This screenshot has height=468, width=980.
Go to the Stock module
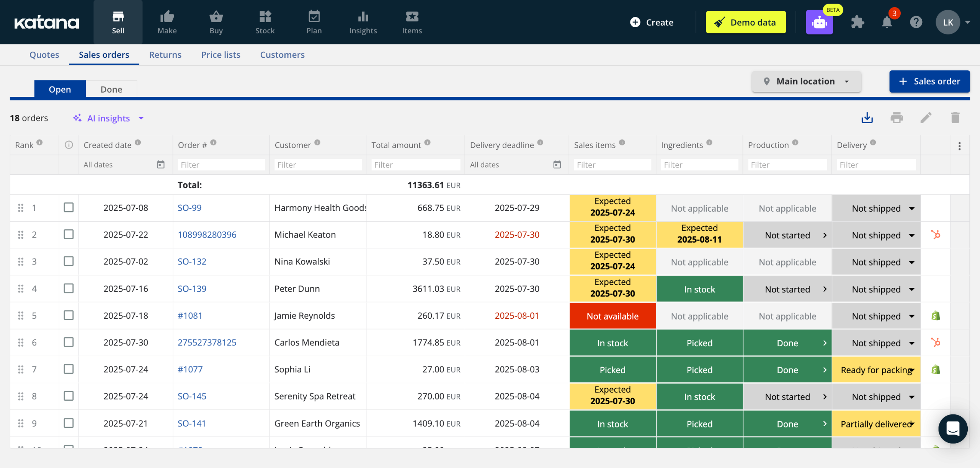(265, 22)
